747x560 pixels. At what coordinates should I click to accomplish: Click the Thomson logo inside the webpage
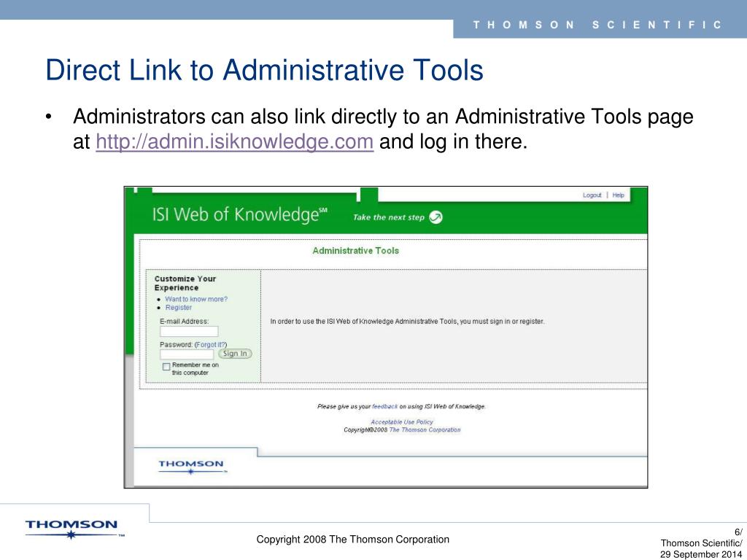[x=191, y=467]
